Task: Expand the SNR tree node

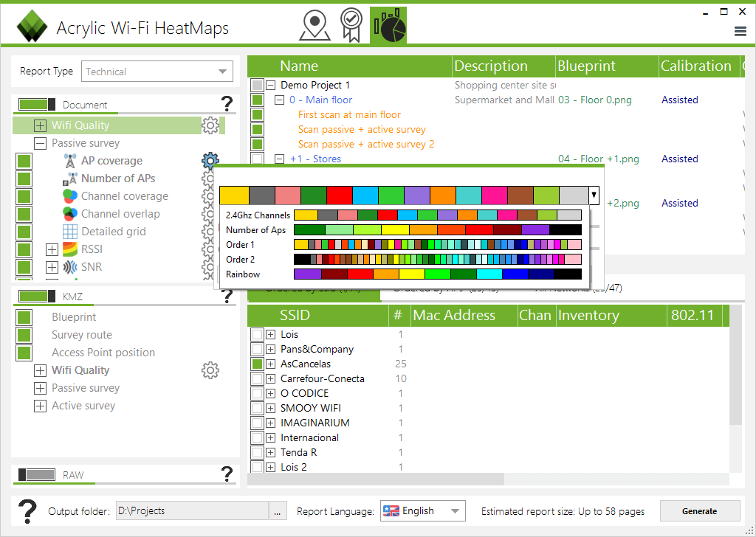Action: (52, 267)
